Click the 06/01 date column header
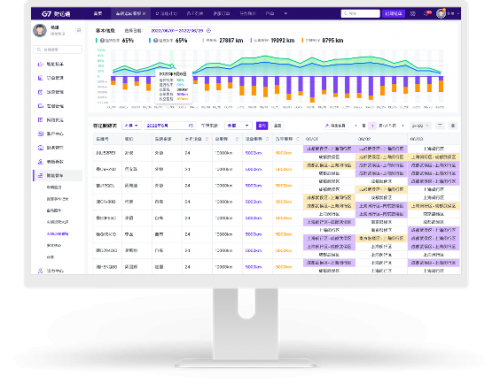This screenshot has width=500, height=390. point(329,139)
